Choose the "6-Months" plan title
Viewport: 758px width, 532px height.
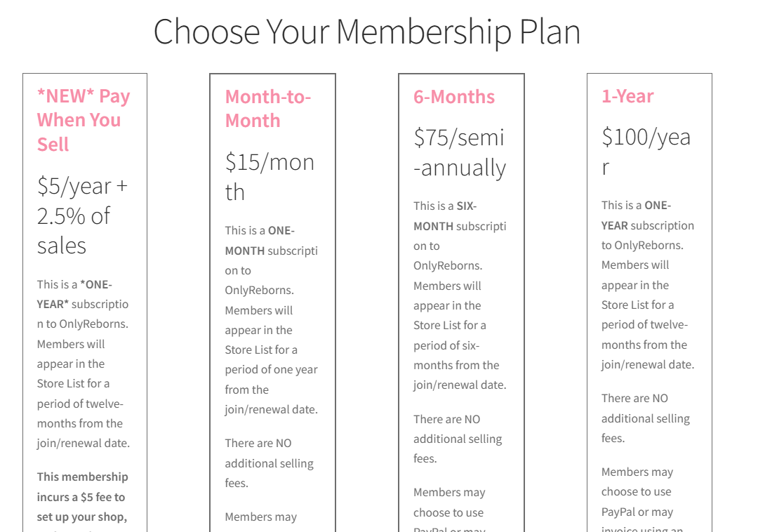pyautogui.click(x=453, y=97)
